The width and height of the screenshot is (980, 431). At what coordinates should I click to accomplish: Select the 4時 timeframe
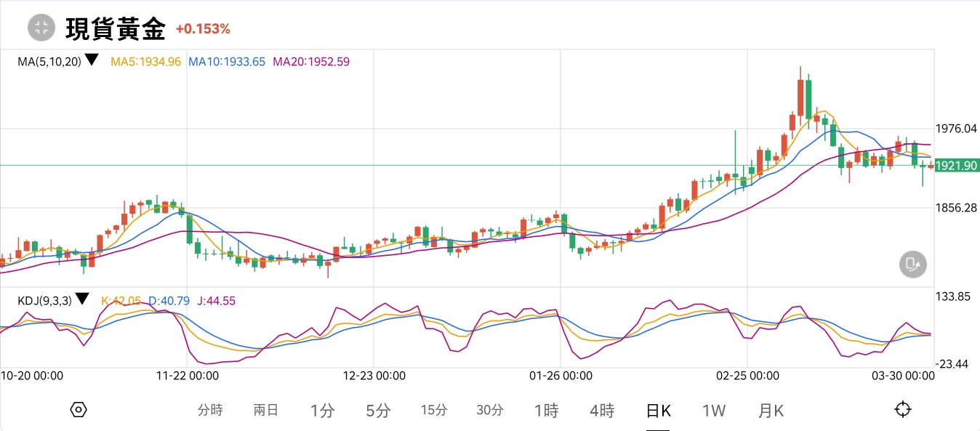[x=602, y=411]
